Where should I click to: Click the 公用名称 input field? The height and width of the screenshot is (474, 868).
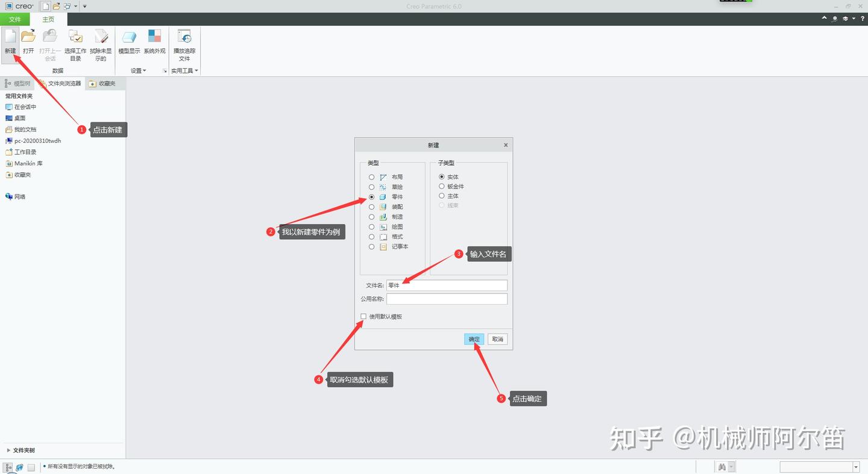pos(447,299)
